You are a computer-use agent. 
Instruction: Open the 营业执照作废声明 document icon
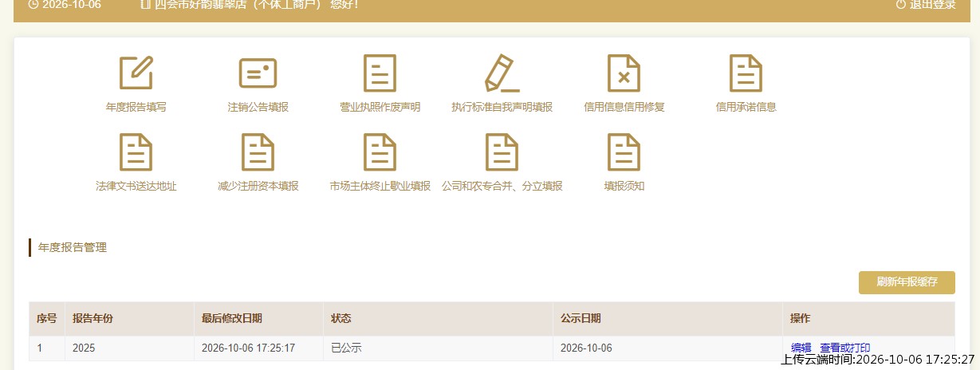[380, 73]
